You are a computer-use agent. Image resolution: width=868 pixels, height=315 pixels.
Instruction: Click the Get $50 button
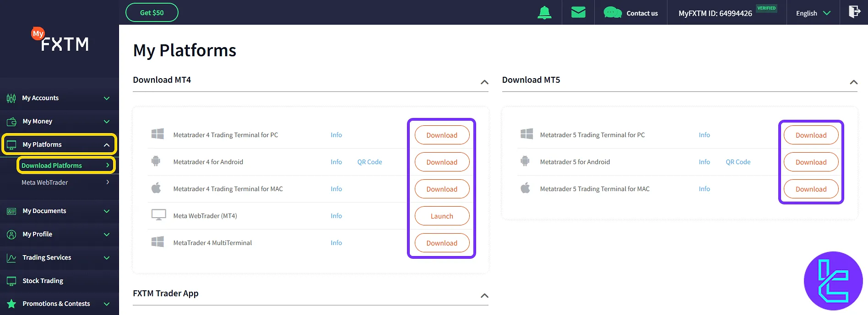click(152, 12)
